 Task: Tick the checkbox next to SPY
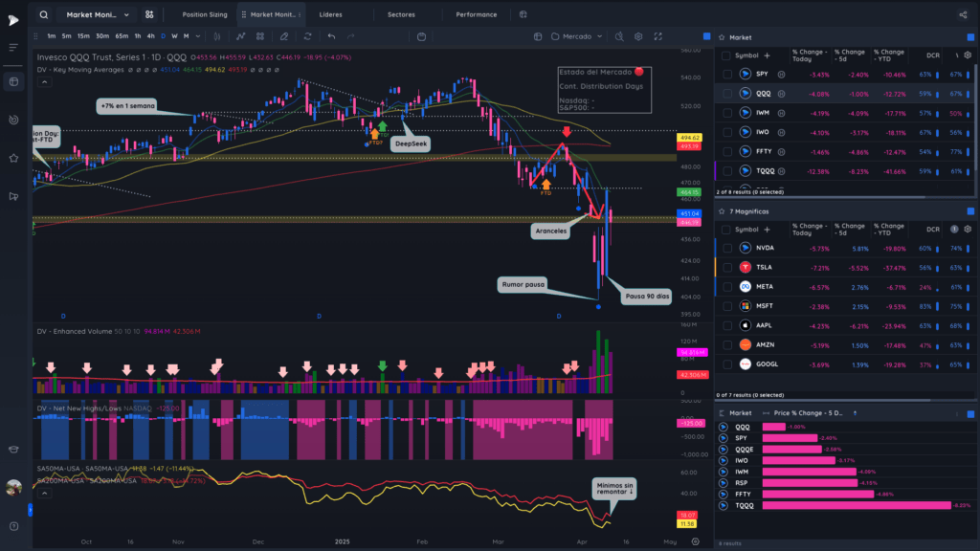(727, 75)
